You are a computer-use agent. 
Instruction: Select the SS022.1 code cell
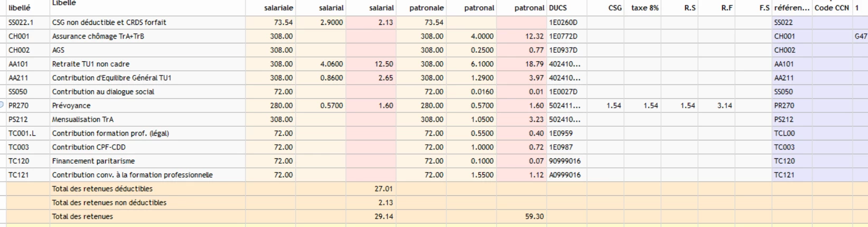[21, 23]
